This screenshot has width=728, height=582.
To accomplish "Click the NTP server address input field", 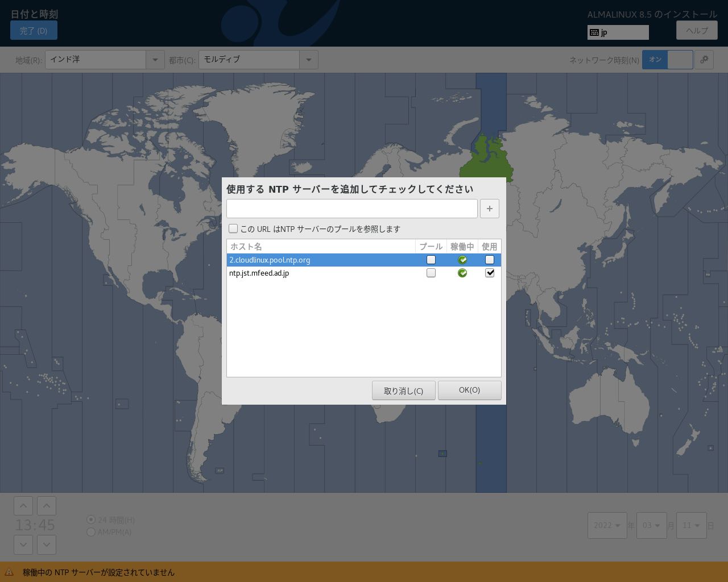I will (351, 209).
